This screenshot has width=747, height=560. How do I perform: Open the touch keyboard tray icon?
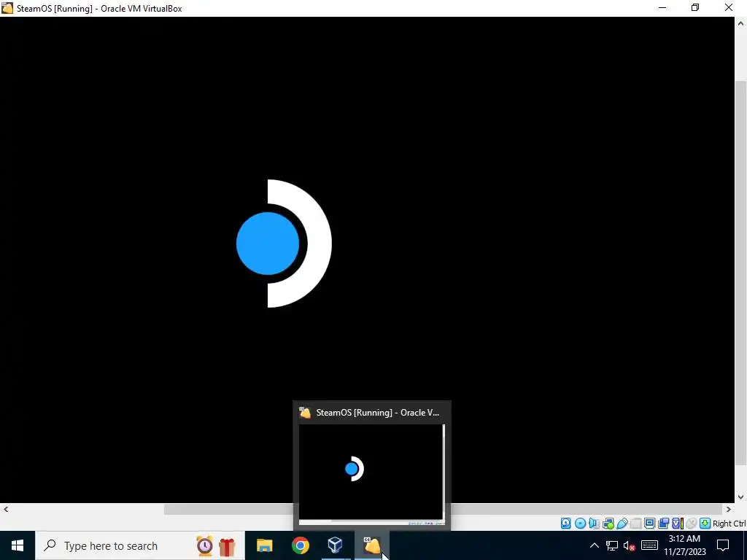[x=649, y=545]
